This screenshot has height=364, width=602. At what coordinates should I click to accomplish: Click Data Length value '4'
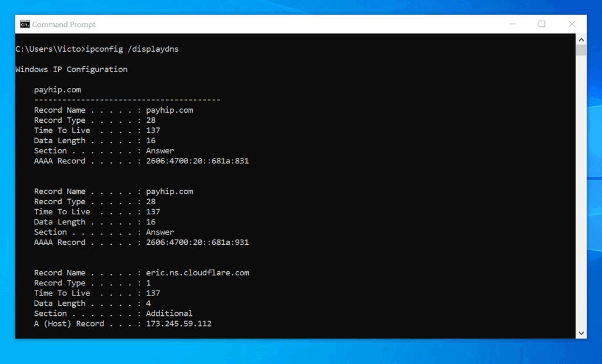tap(148, 304)
